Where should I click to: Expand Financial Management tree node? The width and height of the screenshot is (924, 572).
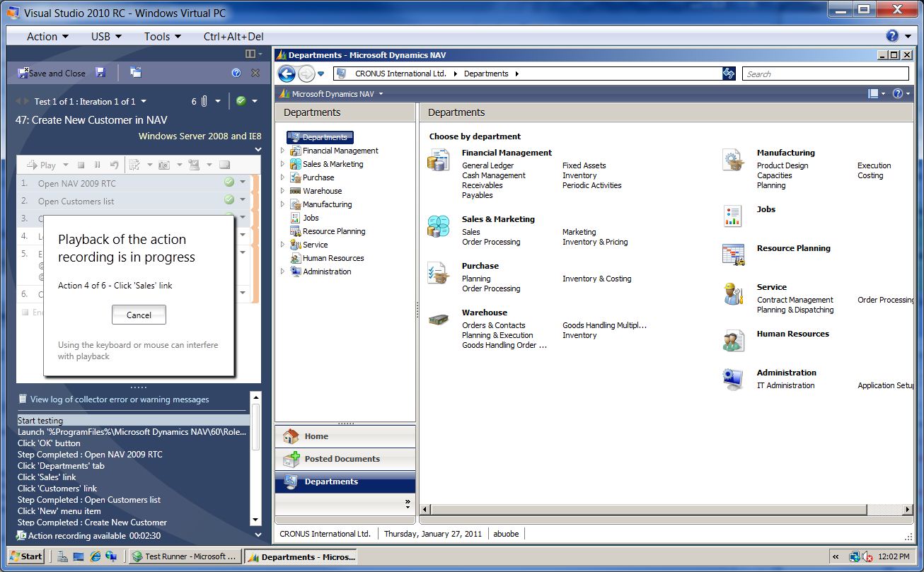click(283, 151)
